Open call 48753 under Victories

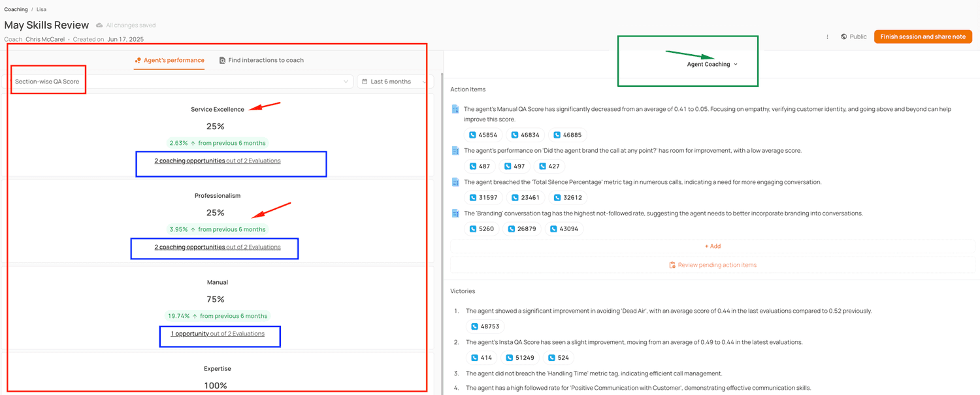tap(485, 326)
